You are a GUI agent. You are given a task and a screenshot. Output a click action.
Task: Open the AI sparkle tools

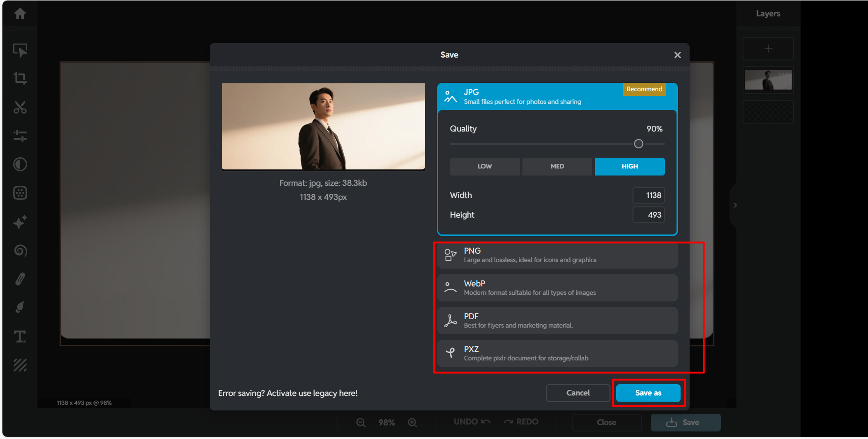pos(20,222)
